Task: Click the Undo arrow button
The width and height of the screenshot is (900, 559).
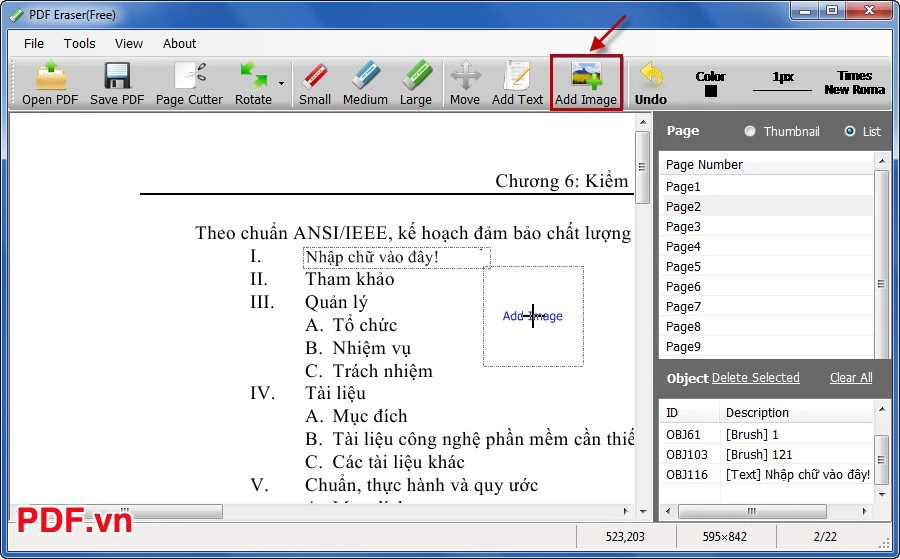Action: (x=651, y=83)
